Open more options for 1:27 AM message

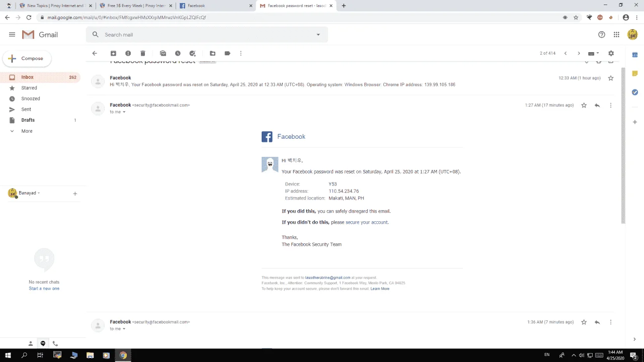click(611, 106)
